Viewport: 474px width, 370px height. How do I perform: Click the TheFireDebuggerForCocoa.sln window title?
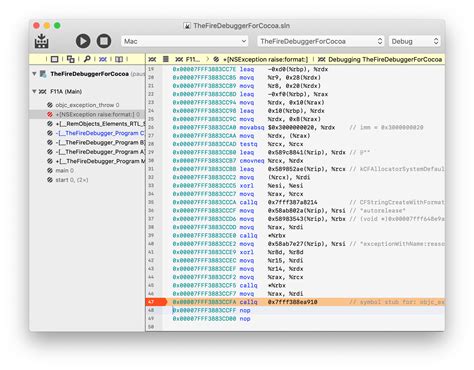coord(241,26)
